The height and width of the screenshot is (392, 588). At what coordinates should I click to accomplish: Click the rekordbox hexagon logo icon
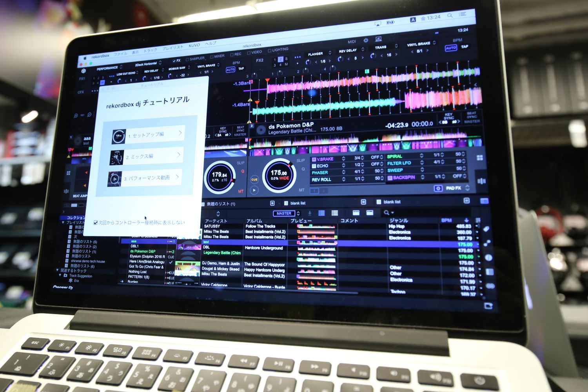[x=83, y=71]
